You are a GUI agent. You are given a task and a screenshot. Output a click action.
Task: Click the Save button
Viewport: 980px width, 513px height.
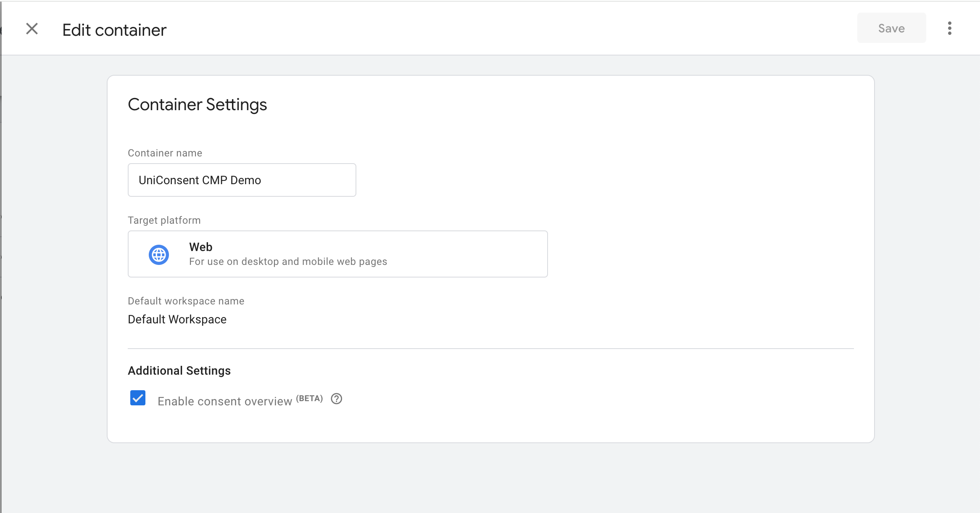[x=890, y=29]
